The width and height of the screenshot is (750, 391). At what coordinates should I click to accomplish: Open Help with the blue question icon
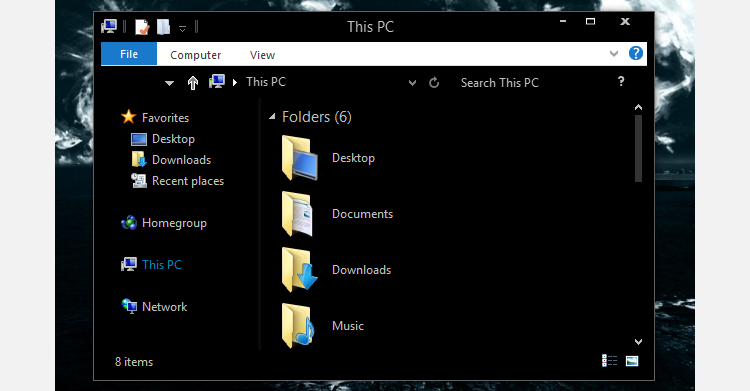(636, 53)
